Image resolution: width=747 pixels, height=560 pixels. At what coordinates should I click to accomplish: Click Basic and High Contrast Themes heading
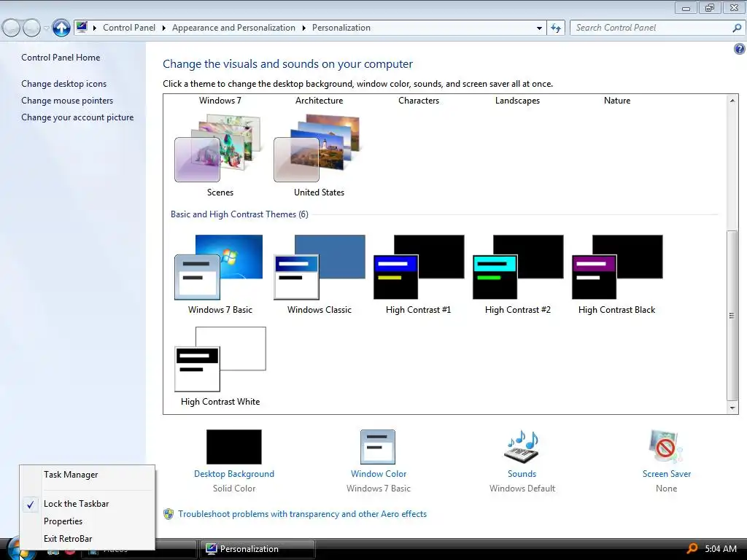coord(239,214)
